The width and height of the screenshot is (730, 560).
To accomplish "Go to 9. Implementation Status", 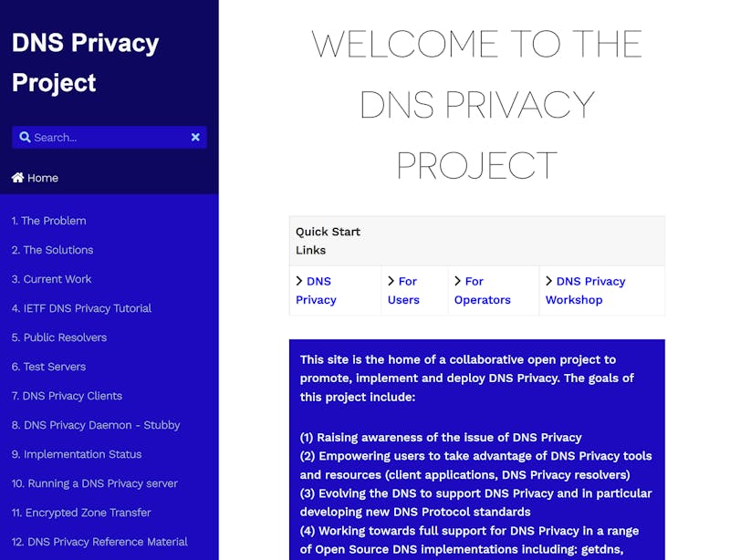I will click(x=77, y=454).
